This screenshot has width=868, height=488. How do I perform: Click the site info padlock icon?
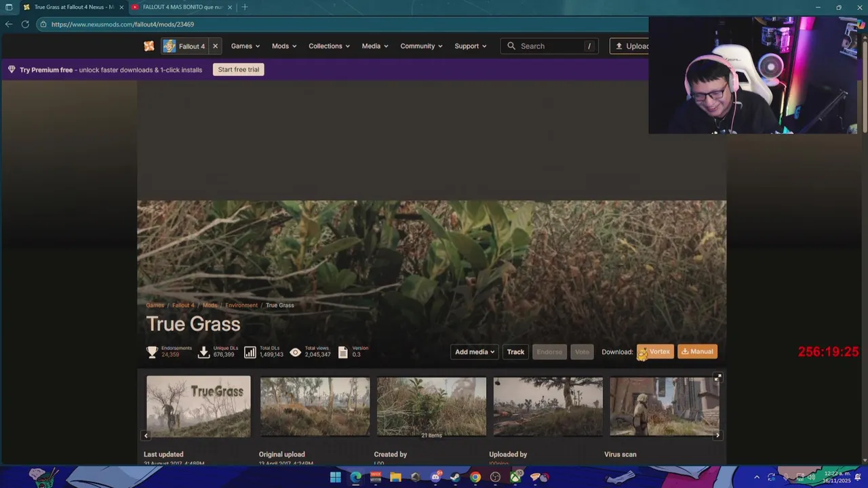point(43,24)
